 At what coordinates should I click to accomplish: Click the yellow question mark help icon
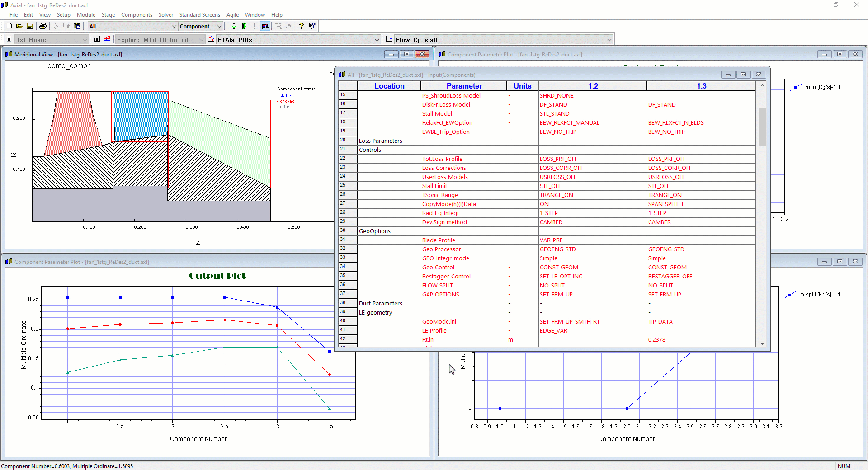point(302,26)
